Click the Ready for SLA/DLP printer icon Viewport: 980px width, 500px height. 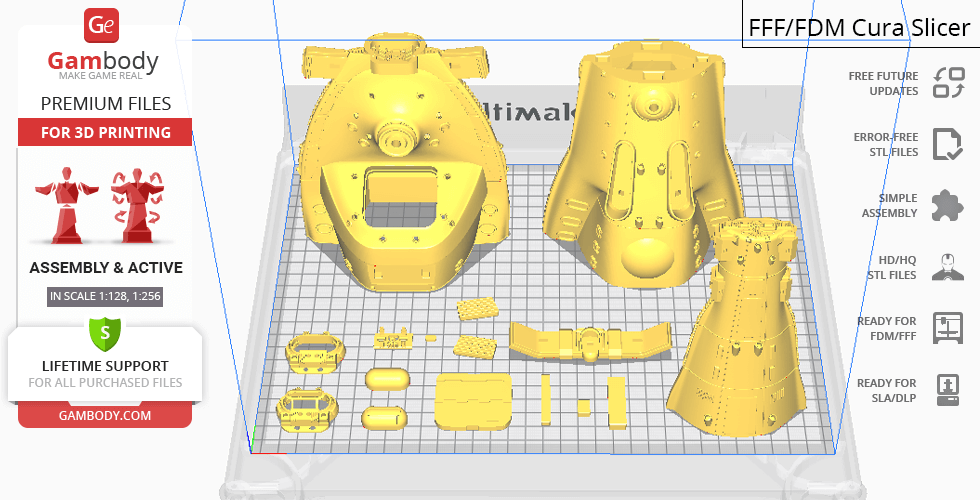[x=946, y=389]
